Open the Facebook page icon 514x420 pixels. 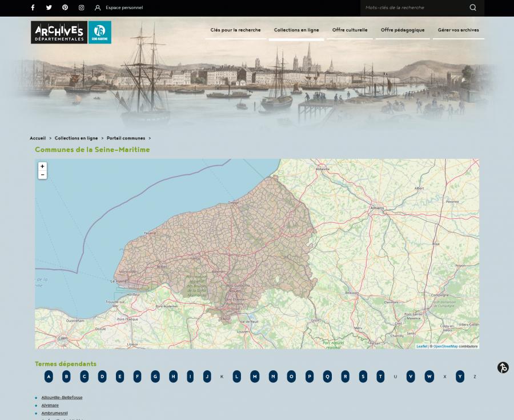point(33,7)
